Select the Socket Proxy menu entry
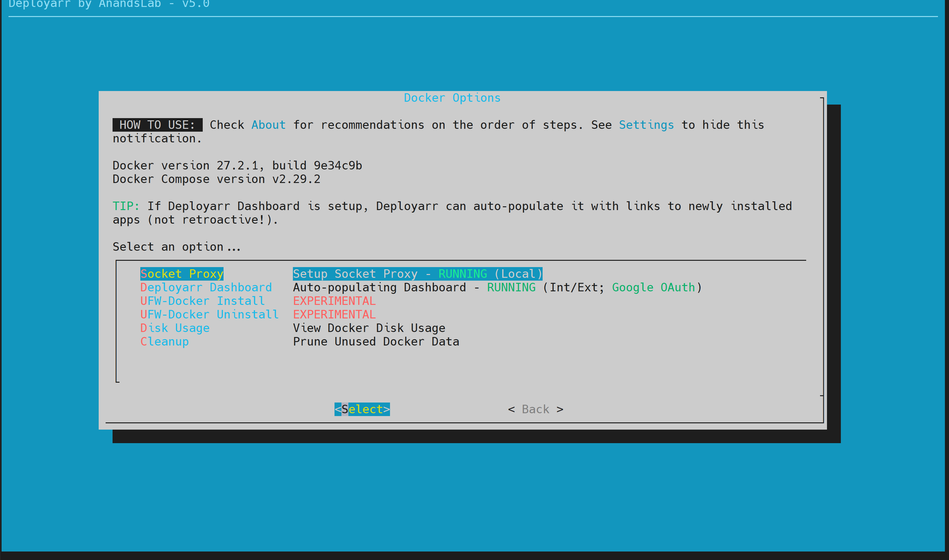Image resolution: width=949 pixels, height=560 pixels. click(x=182, y=274)
